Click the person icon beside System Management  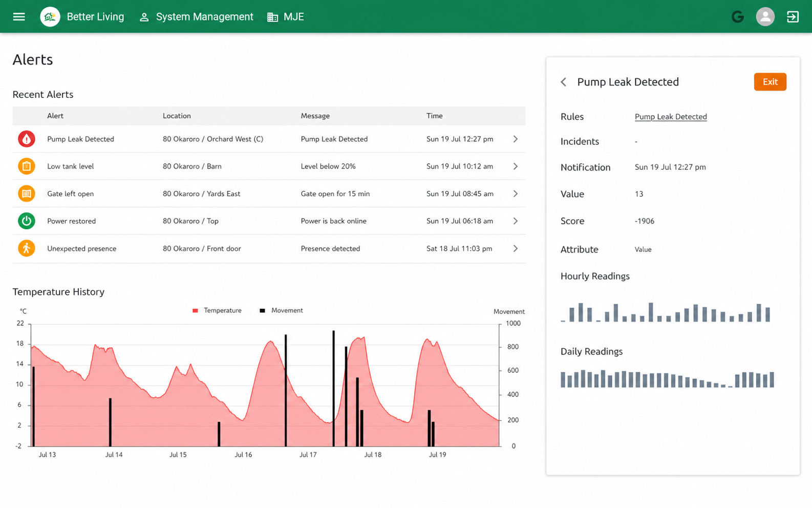(144, 17)
